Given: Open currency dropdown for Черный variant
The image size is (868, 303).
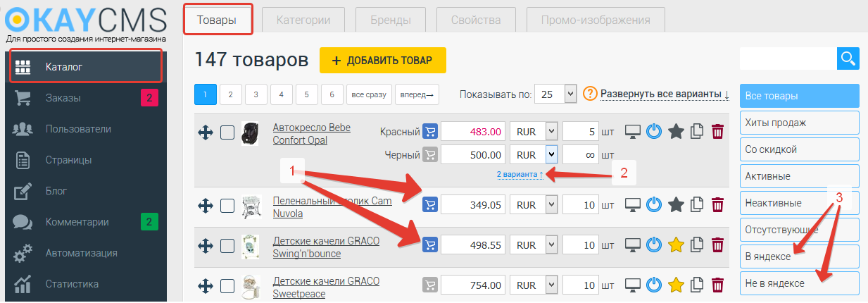Looking at the screenshot, I should [x=534, y=154].
